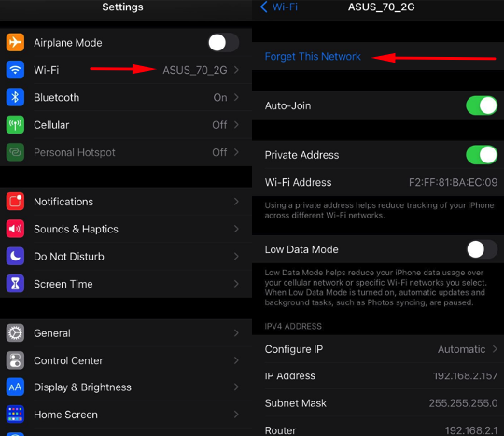Tap the Personal Hotspot Off value
Image resolution: width=504 pixels, height=436 pixels.
tap(219, 152)
